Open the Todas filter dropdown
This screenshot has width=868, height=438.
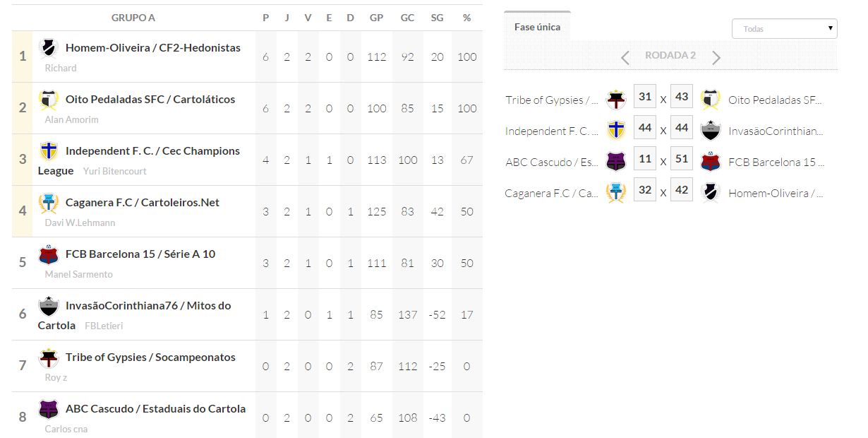coord(785,29)
